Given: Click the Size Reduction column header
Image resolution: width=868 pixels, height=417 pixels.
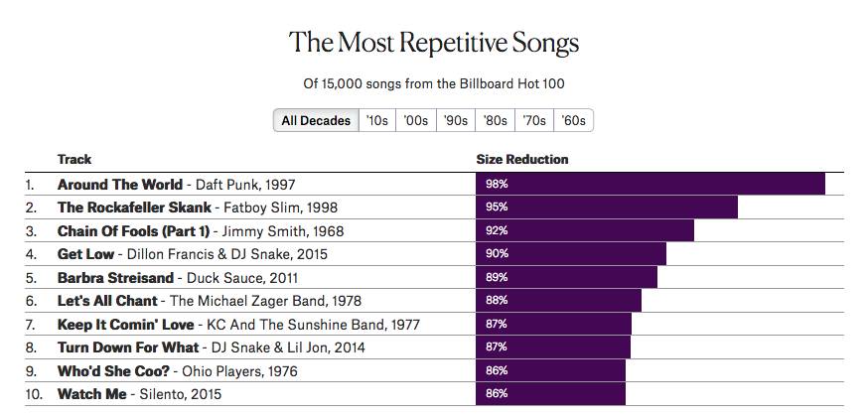Looking at the screenshot, I should tap(522, 159).
